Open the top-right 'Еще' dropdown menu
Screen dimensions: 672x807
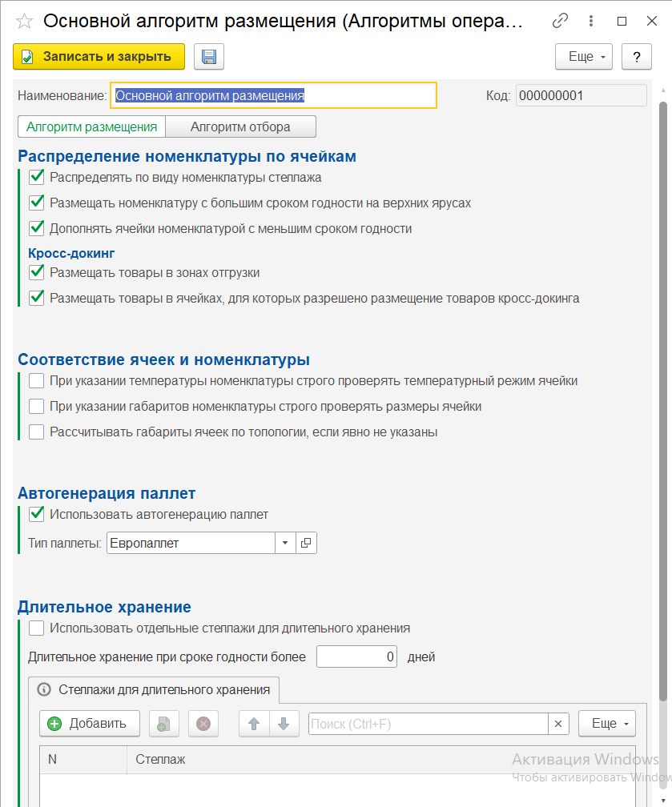click(583, 56)
